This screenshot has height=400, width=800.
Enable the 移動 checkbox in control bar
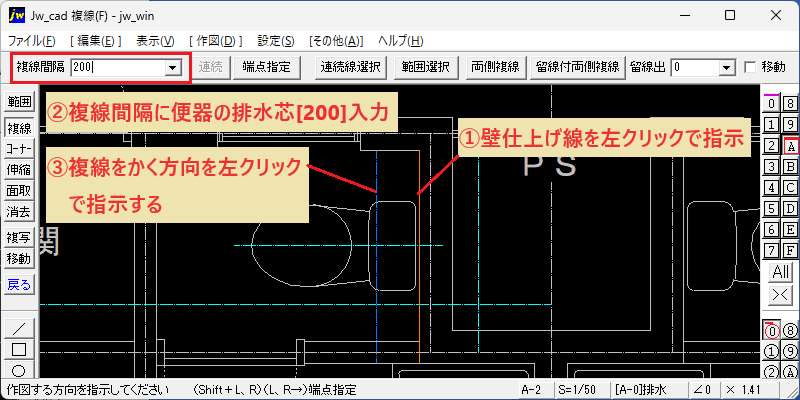(750, 67)
